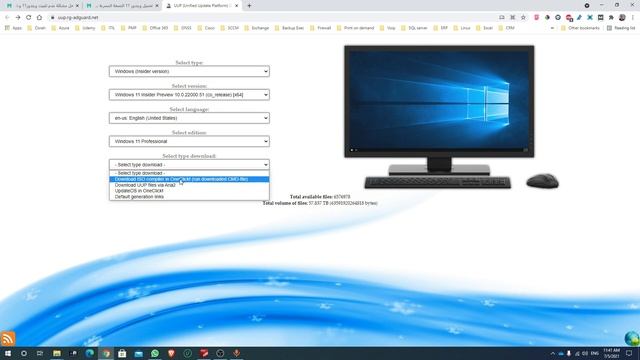Launch Brave browser from the taskbar
The height and width of the screenshot is (360, 640).
pyautogui.click(x=171, y=353)
